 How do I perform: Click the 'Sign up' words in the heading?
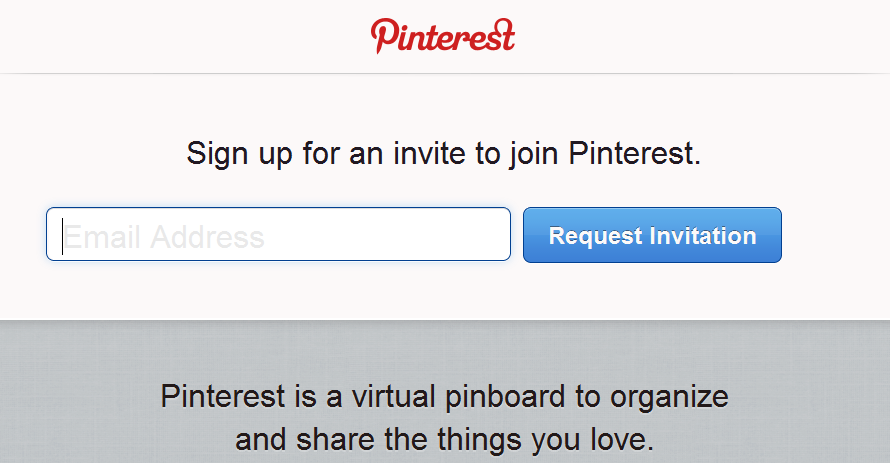coord(239,154)
